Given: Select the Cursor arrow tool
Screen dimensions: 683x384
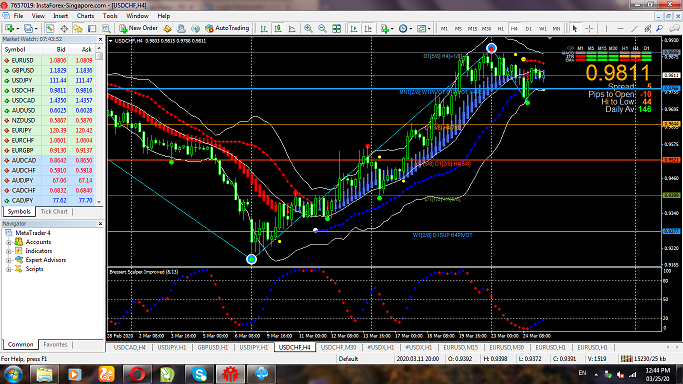Looking at the screenshot, I should point(575,28).
